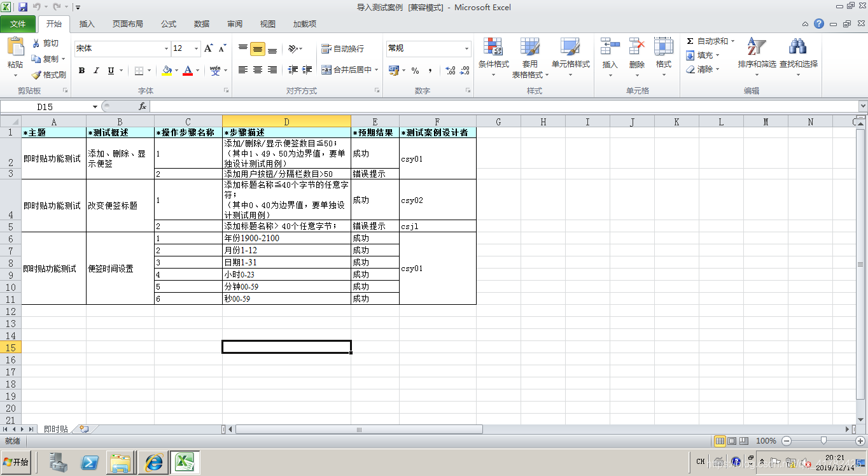Apply comma style number format
The width and height of the screenshot is (868, 476).
430,71
